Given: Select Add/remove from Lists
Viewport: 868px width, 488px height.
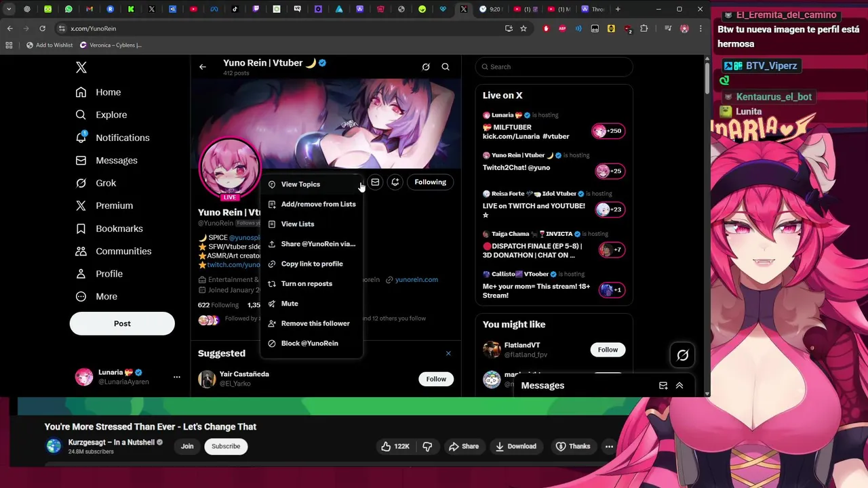Looking at the screenshot, I should point(311,204).
